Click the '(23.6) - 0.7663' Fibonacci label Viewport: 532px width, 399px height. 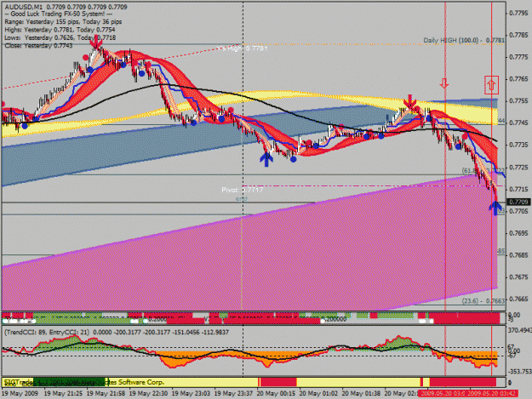(x=483, y=300)
